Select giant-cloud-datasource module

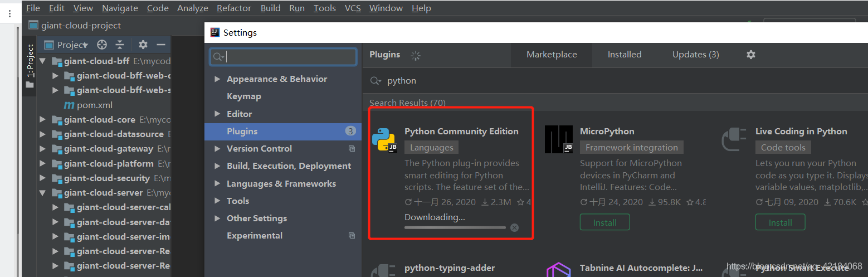coord(114,134)
